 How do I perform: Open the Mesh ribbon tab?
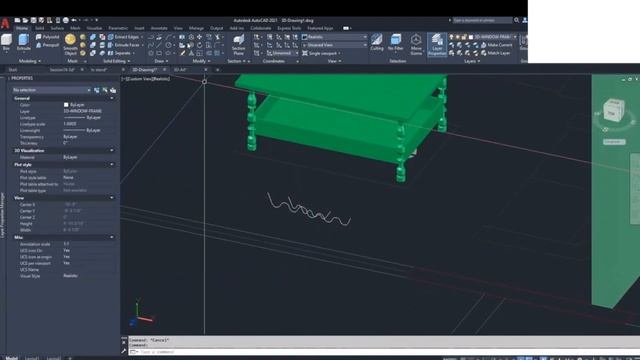75,28
